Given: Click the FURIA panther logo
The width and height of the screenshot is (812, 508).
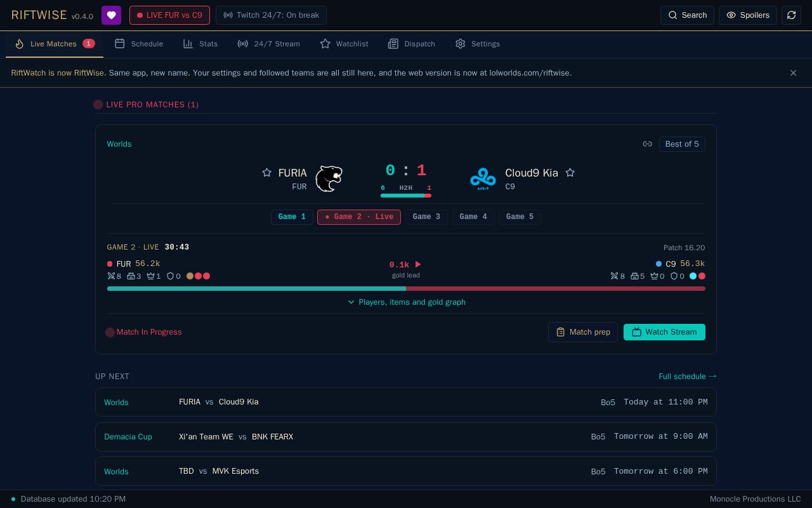Looking at the screenshot, I should pyautogui.click(x=329, y=178).
